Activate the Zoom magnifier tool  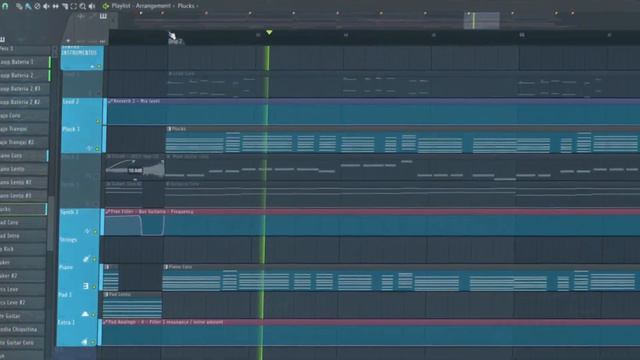pos(83,6)
